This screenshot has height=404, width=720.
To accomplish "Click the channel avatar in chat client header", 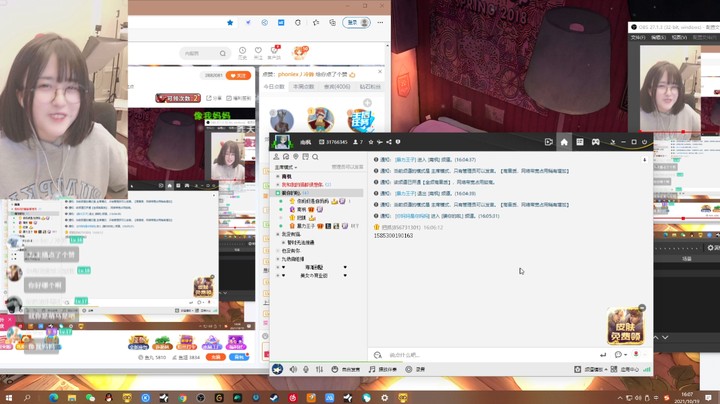I will (282, 142).
